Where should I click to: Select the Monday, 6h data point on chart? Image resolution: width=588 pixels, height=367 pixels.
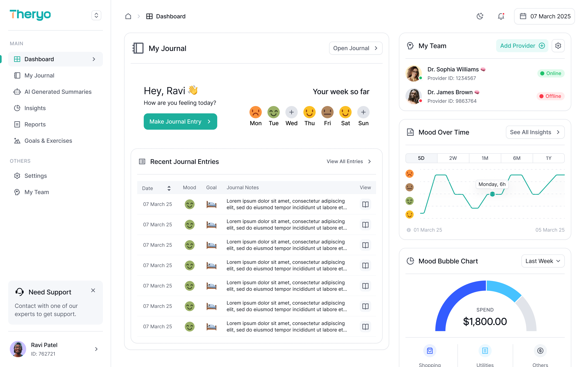point(492,194)
